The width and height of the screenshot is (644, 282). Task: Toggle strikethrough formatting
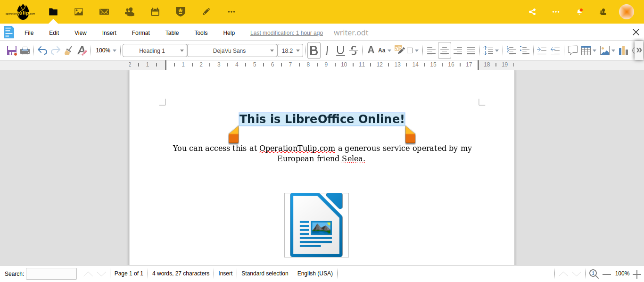click(354, 50)
